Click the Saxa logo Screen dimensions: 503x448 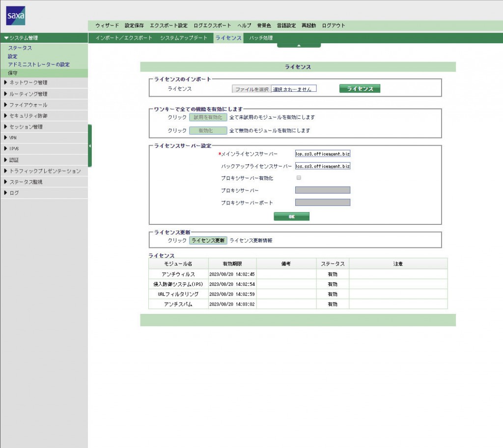(15, 16)
